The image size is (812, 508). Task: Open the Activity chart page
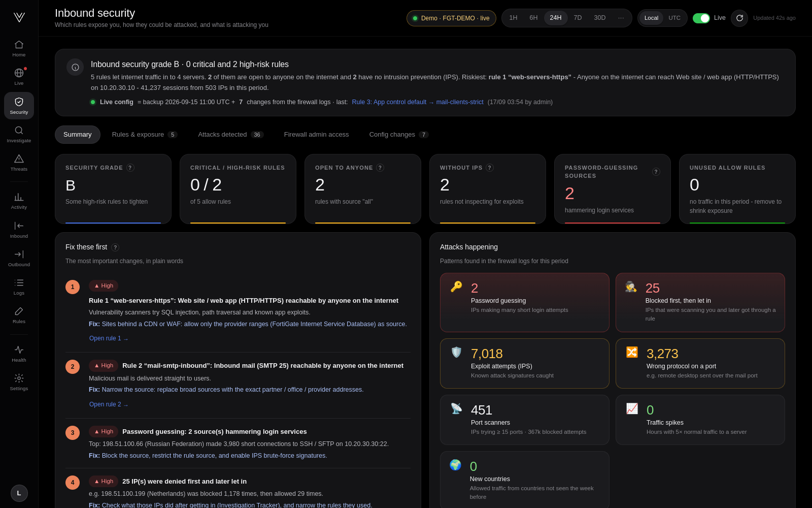tap(19, 201)
